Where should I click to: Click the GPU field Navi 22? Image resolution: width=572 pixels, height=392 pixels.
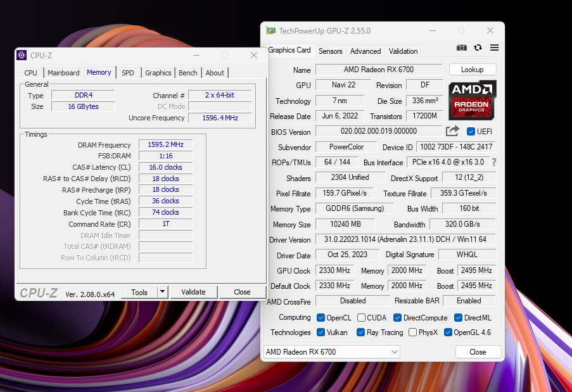pos(343,85)
